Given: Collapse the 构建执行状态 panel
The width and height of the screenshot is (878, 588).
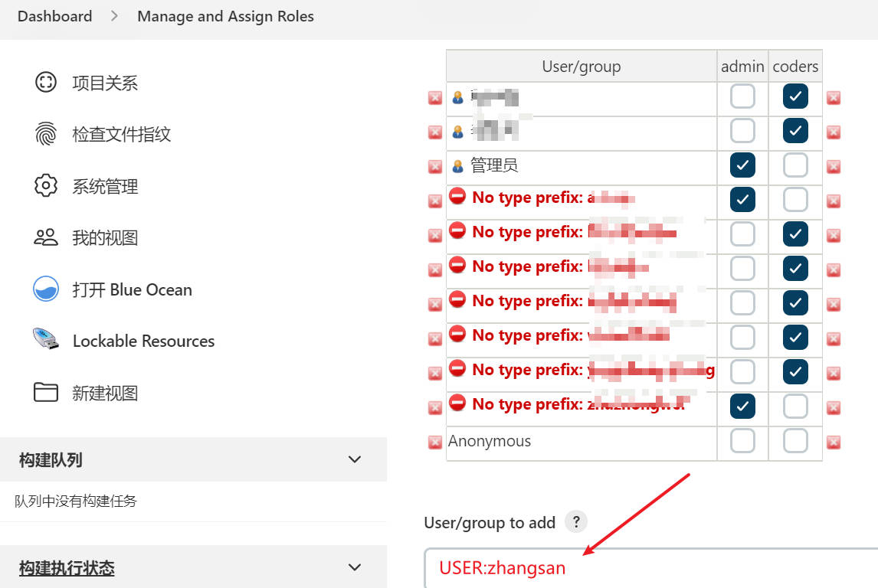Looking at the screenshot, I should coord(354,567).
